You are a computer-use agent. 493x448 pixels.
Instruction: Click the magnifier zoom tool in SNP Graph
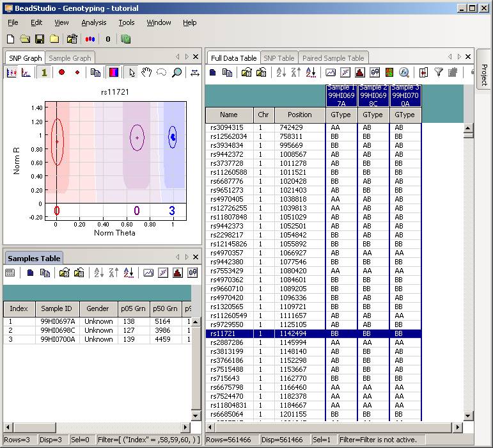[176, 73]
